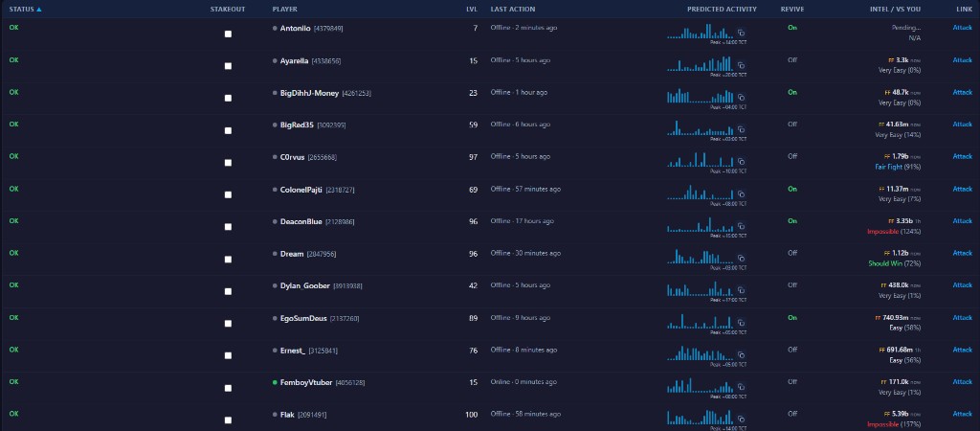
Task: Copy activity icon in DeaconBlue row
Action: pyautogui.click(x=742, y=226)
